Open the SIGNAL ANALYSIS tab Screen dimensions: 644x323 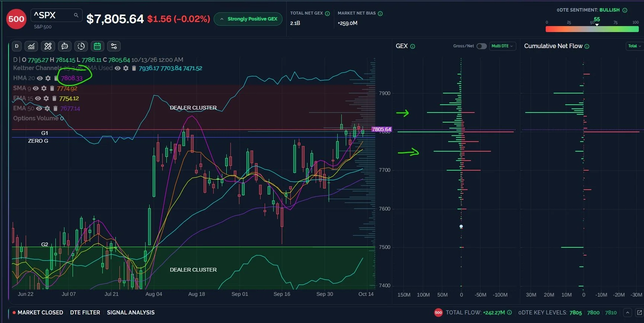pyautogui.click(x=131, y=313)
